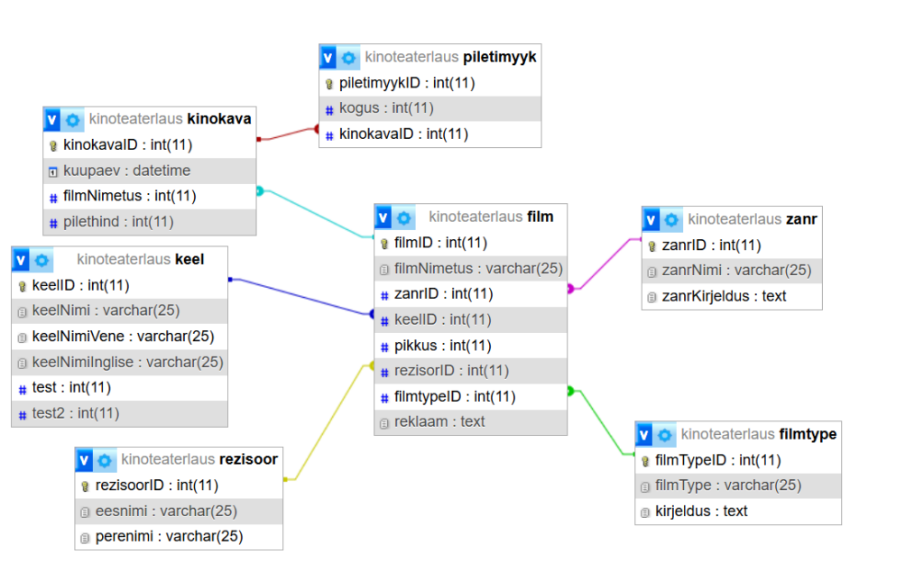This screenshot has height=573, width=924.
Task: Click the gear icon on filmtype table
Action: point(665,435)
